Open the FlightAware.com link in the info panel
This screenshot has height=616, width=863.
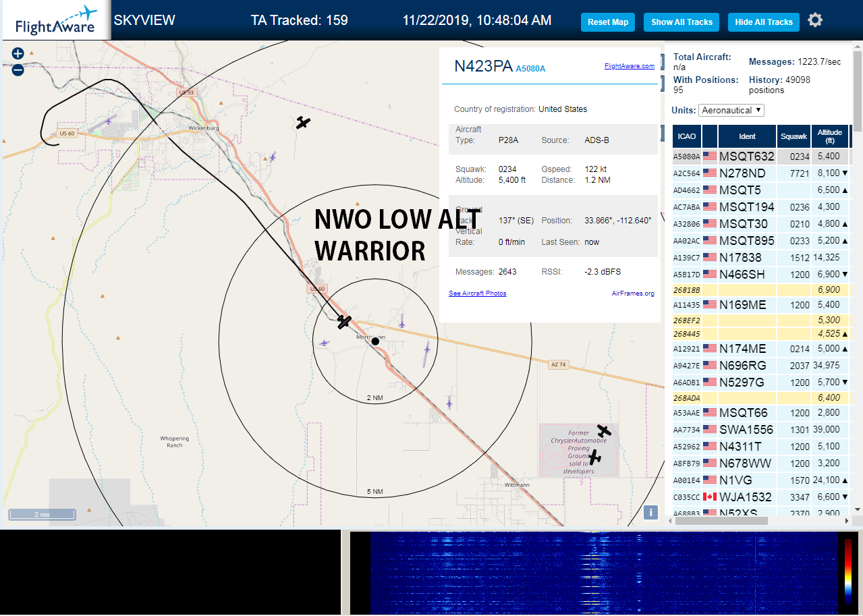click(630, 66)
